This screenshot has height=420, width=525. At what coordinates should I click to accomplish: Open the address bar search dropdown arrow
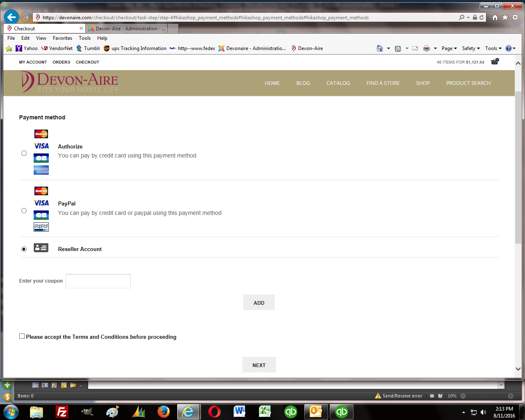pos(468,18)
